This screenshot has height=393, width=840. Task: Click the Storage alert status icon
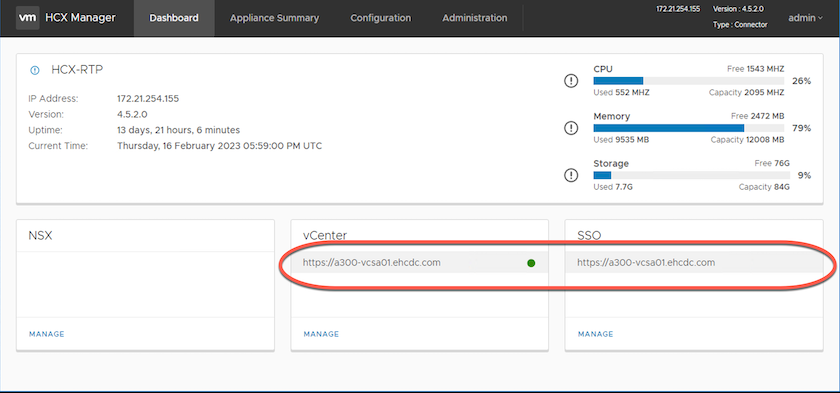[x=572, y=175]
